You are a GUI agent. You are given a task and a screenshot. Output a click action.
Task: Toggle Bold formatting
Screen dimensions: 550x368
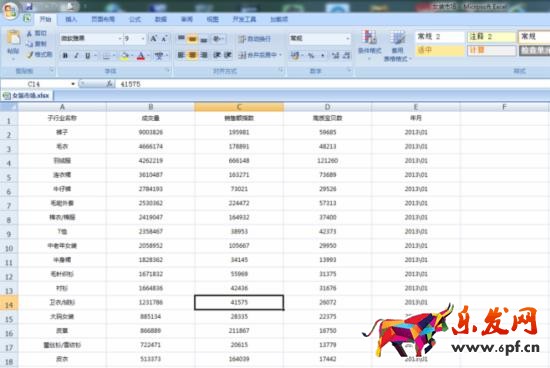click(x=65, y=55)
